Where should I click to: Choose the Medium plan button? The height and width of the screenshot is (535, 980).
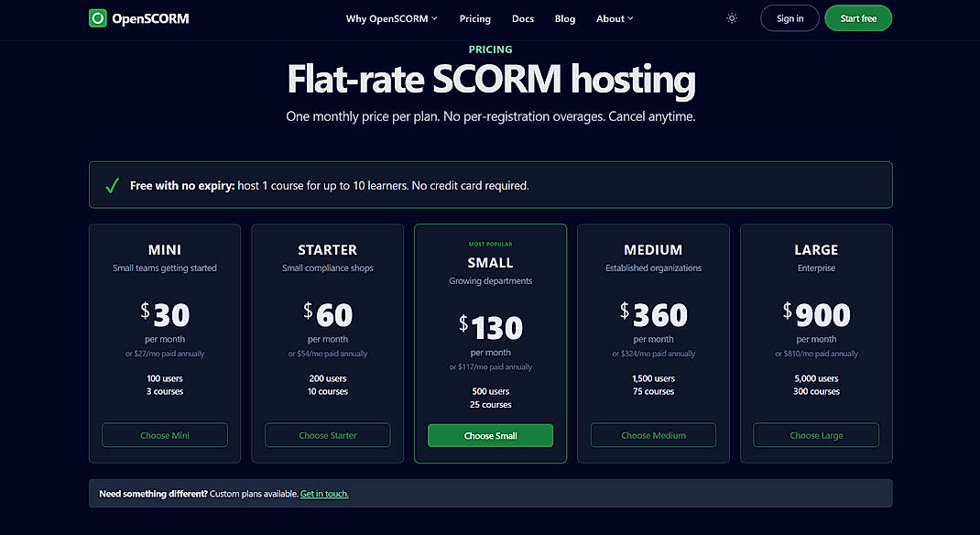(653, 435)
